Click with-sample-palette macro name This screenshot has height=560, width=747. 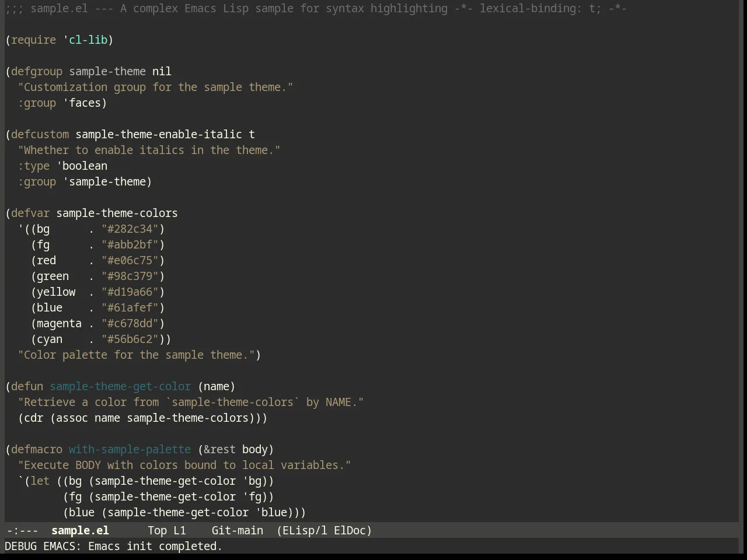(x=130, y=449)
